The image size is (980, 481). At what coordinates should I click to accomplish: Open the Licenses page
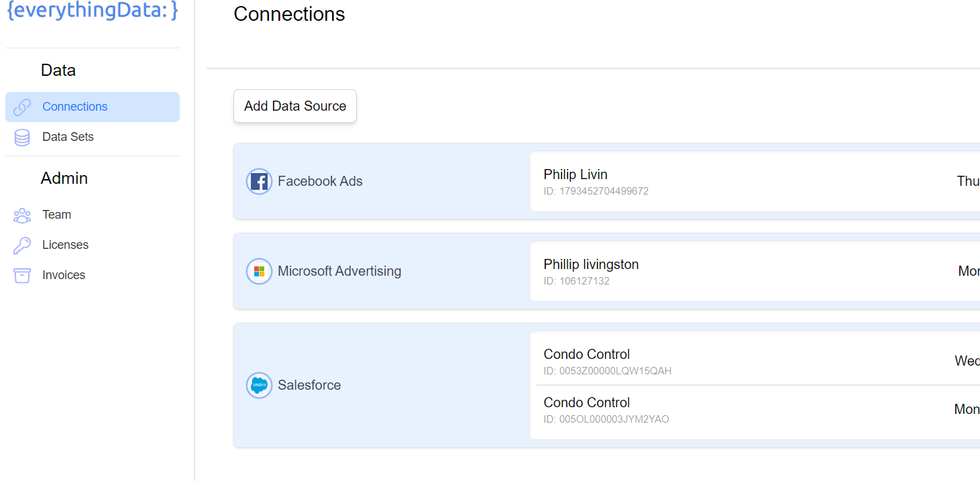pos(65,245)
